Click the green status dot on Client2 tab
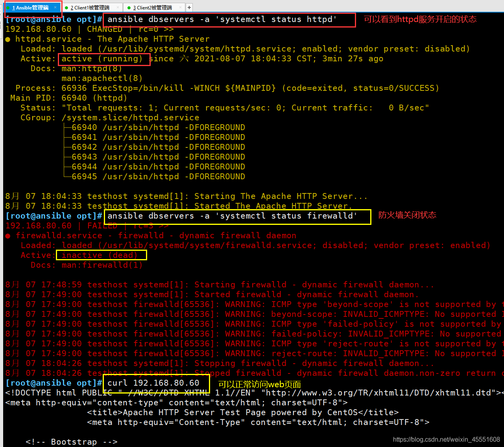The height and width of the screenshot is (447, 504). click(x=129, y=8)
